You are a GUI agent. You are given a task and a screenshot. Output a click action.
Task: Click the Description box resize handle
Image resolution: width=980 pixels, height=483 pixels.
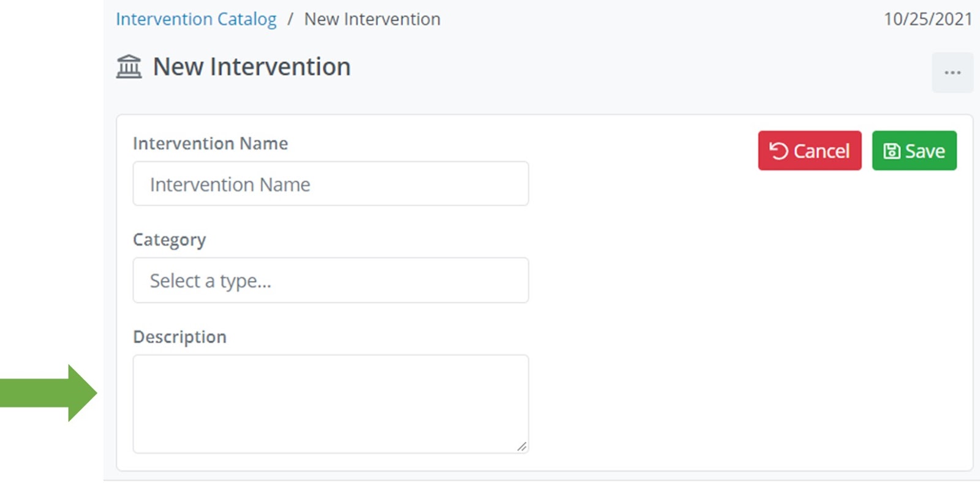pyautogui.click(x=521, y=446)
